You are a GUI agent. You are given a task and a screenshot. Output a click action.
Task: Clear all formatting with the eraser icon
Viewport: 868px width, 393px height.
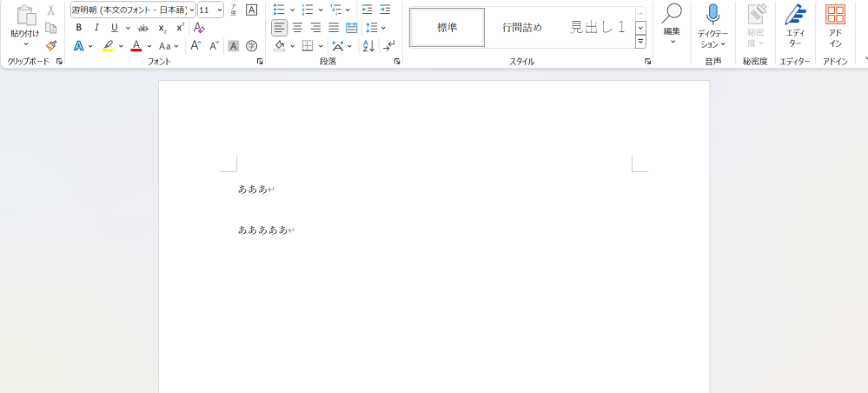pos(199,28)
